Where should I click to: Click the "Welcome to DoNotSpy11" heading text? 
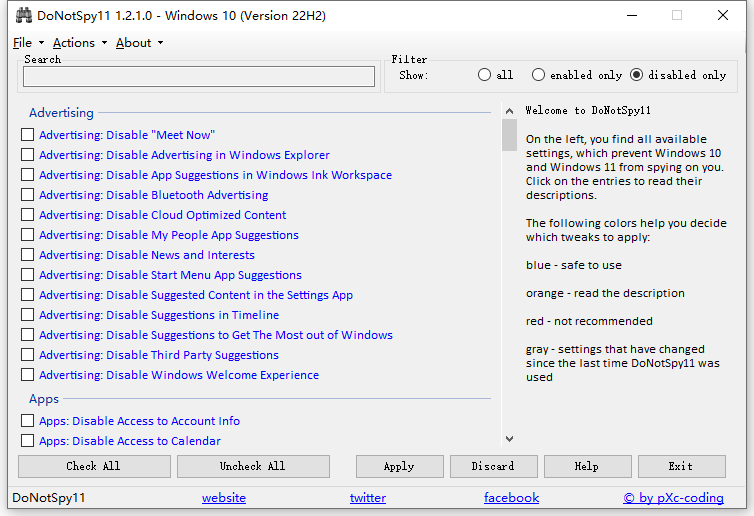(588, 111)
